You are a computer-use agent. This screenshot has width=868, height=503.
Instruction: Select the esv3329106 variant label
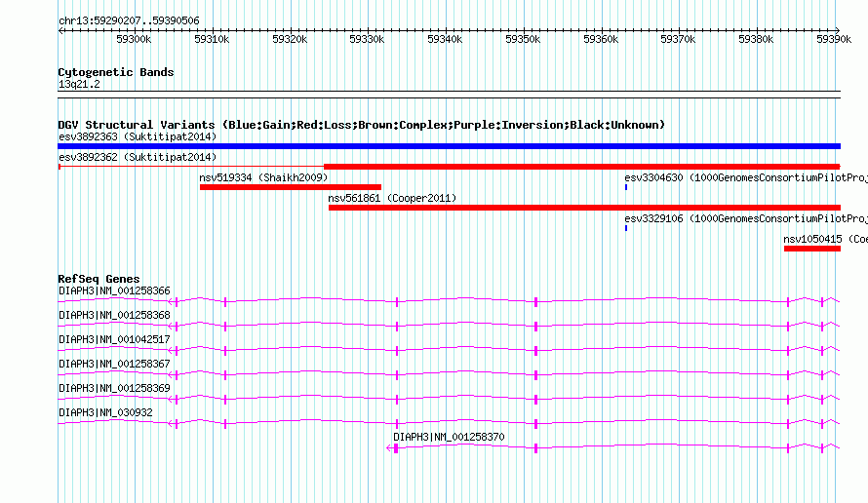tap(746, 218)
